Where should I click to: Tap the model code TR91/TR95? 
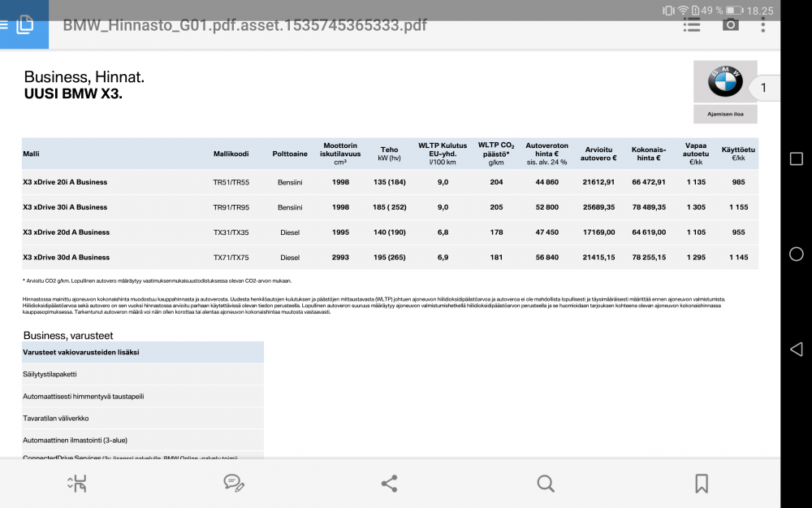pyautogui.click(x=231, y=207)
